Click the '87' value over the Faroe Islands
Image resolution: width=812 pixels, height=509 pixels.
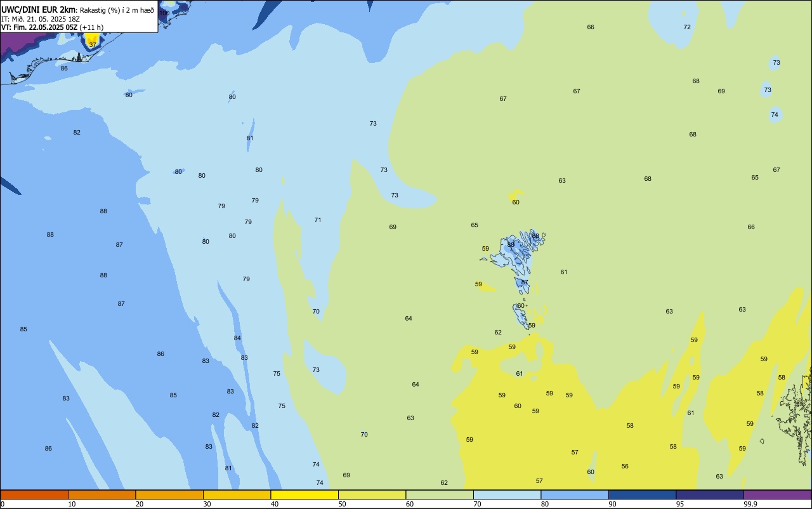525,282
